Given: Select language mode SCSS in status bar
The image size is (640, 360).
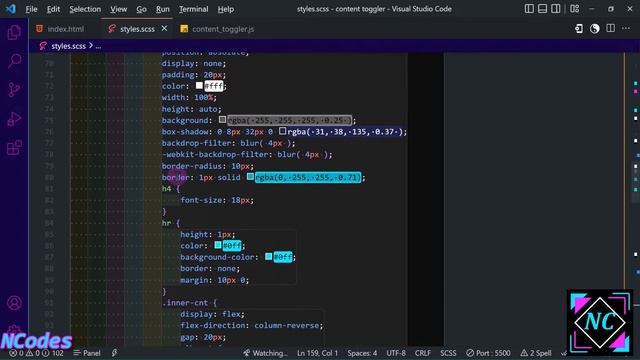Looking at the screenshot, I should pyautogui.click(x=448, y=353).
